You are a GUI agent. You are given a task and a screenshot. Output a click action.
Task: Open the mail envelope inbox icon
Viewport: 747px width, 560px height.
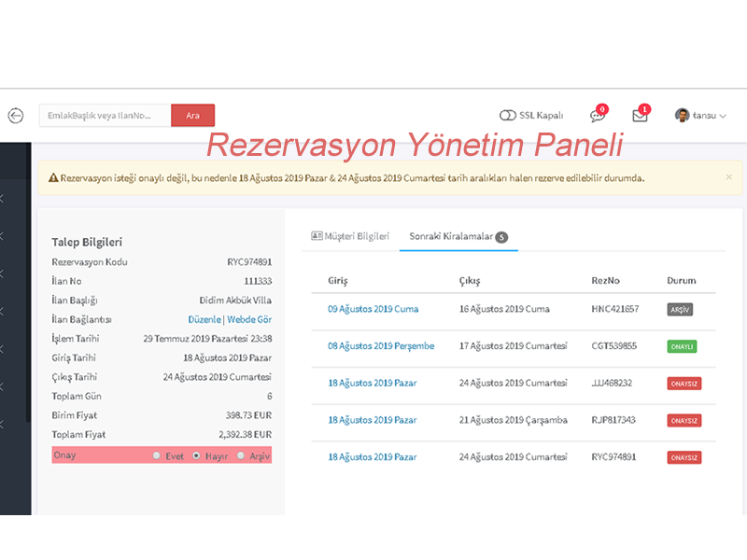[x=640, y=116]
